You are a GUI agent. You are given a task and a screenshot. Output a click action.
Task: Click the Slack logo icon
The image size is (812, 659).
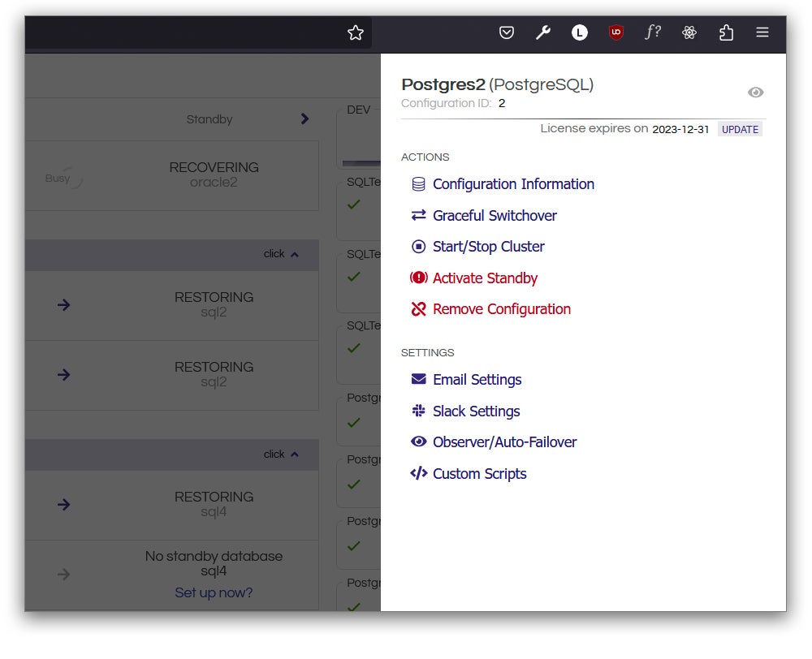pos(418,411)
